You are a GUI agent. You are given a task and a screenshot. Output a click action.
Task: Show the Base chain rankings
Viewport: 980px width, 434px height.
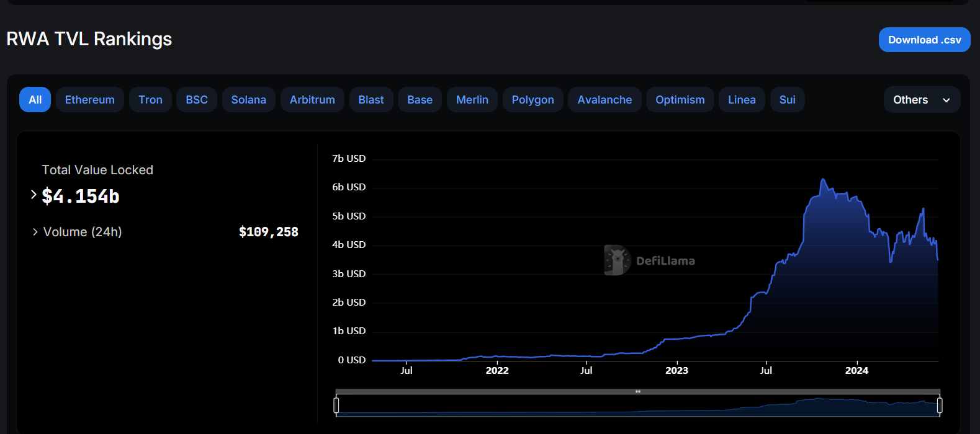pos(420,100)
